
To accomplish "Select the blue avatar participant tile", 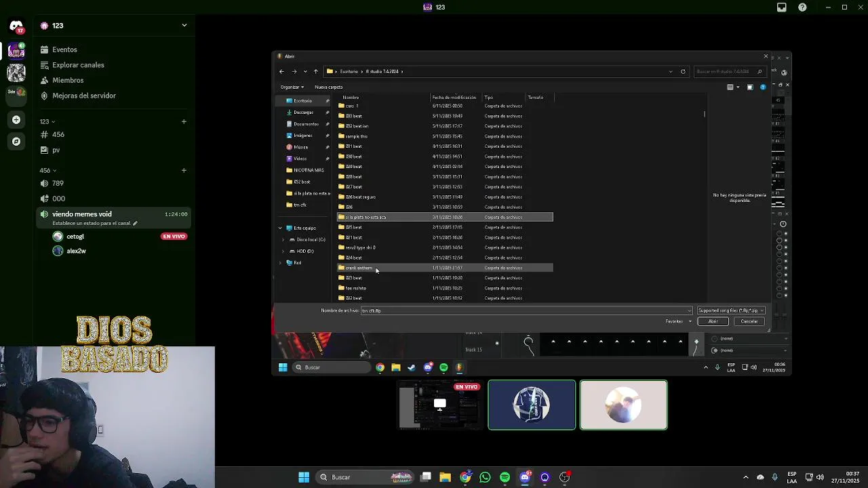I will coord(532,405).
